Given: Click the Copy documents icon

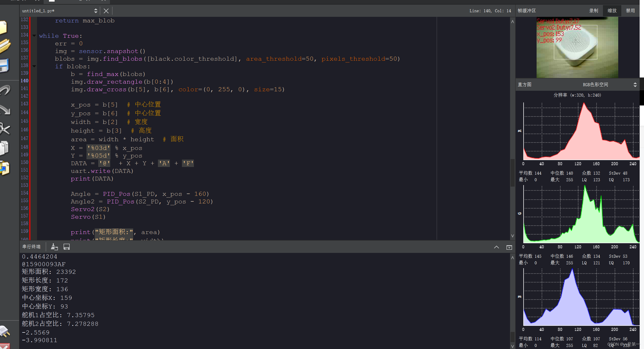Looking at the screenshot, I should (x=4, y=148).
